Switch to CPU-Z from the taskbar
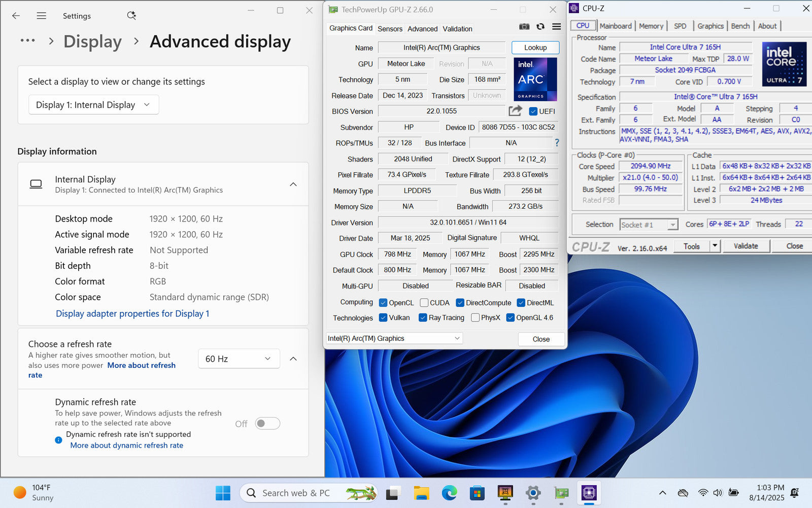The height and width of the screenshot is (508, 812). pos(589,493)
